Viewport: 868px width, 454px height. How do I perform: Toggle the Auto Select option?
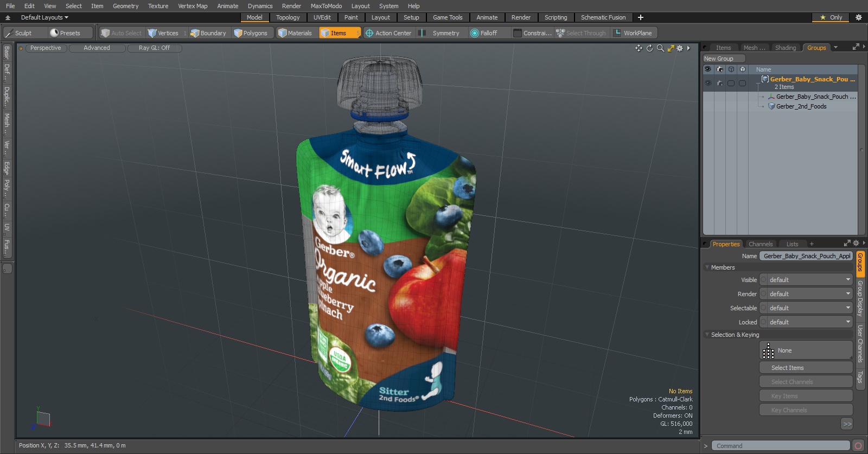click(x=122, y=33)
